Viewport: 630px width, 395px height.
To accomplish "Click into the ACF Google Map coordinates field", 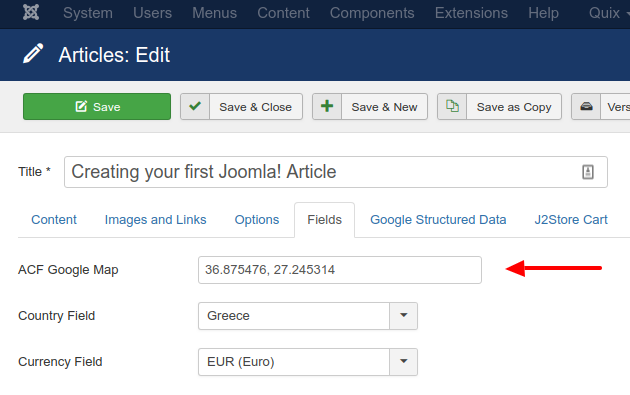I will (x=340, y=270).
